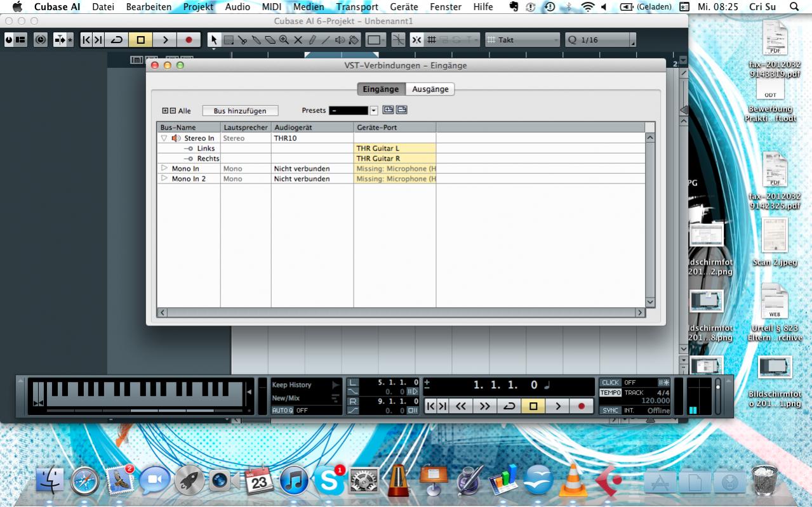Screen dimensions: 812x507
Task: Click the bus list scroll down arrow
Action: [x=650, y=302]
